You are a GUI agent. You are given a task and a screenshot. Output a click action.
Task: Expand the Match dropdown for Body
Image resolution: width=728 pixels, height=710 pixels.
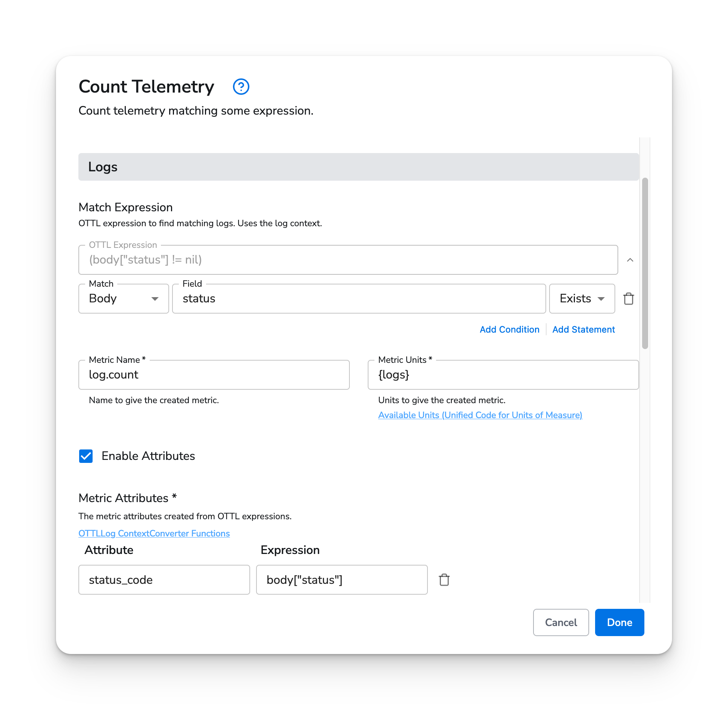[154, 298]
